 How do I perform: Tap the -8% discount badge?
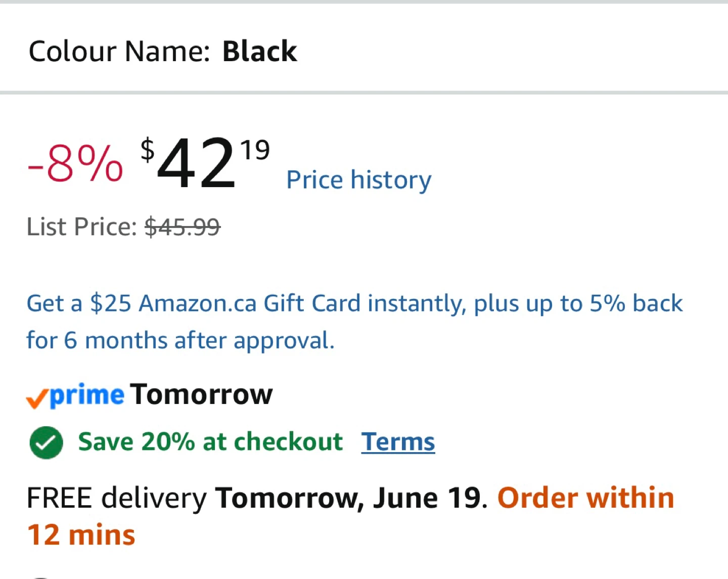[75, 163]
